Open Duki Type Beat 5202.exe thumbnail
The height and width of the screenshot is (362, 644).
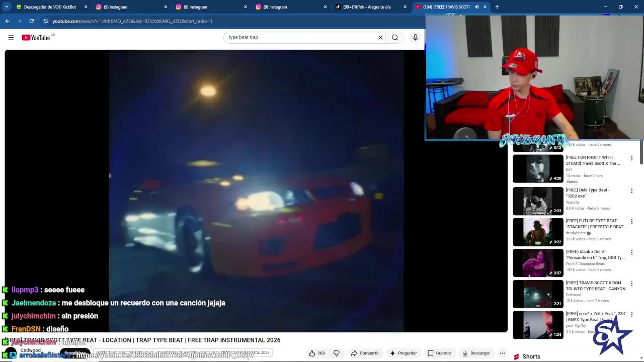[x=538, y=201]
